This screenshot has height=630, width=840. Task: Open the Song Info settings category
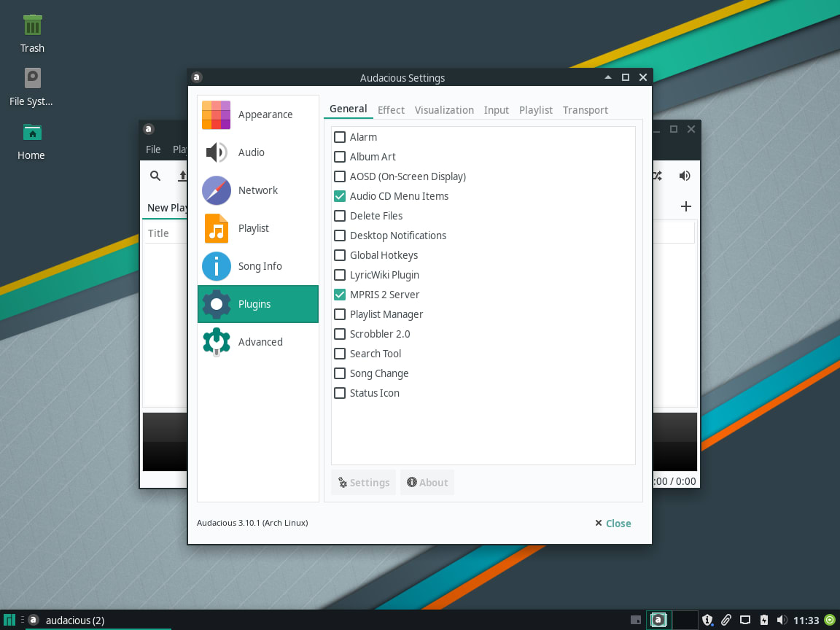[x=257, y=266]
